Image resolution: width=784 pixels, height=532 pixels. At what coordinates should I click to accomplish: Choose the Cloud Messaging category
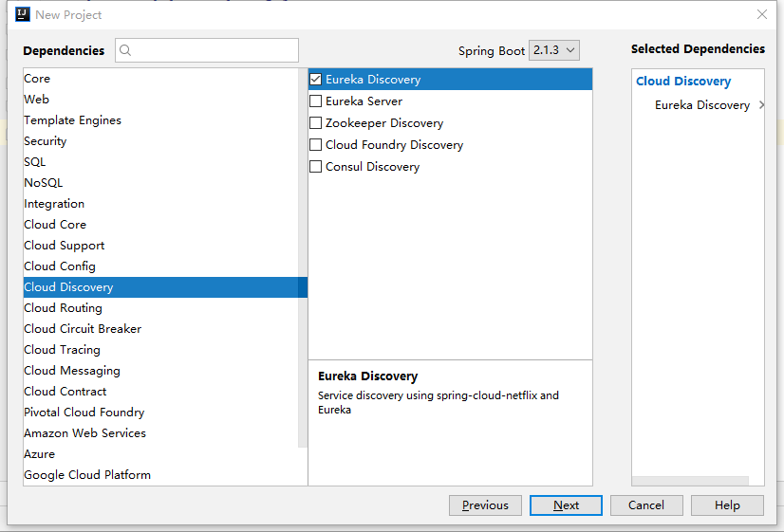coord(160,371)
